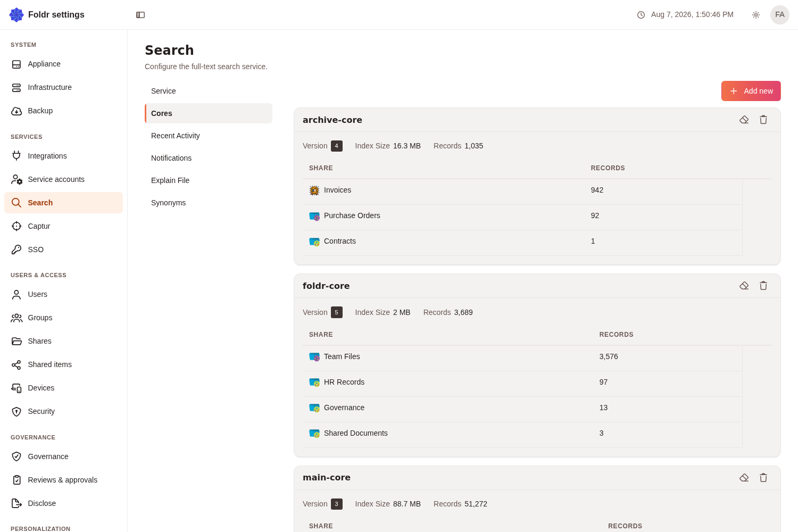This screenshot has width=798, height=532.
Task: Click the Foldr logo icon
Action: [16, 15]
